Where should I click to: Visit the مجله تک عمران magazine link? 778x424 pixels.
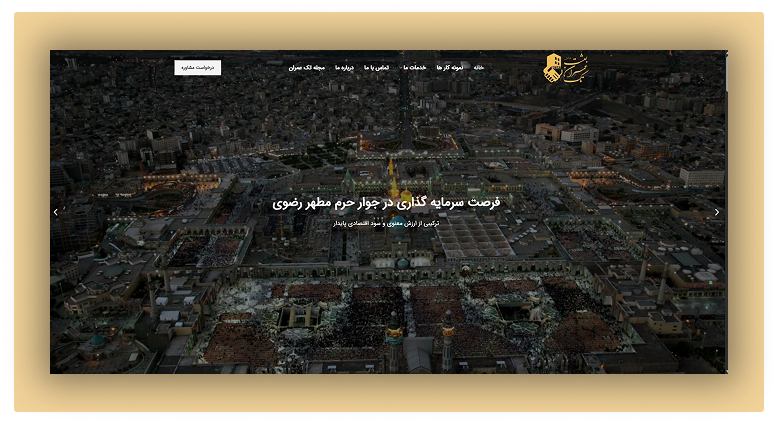(308, 67)
